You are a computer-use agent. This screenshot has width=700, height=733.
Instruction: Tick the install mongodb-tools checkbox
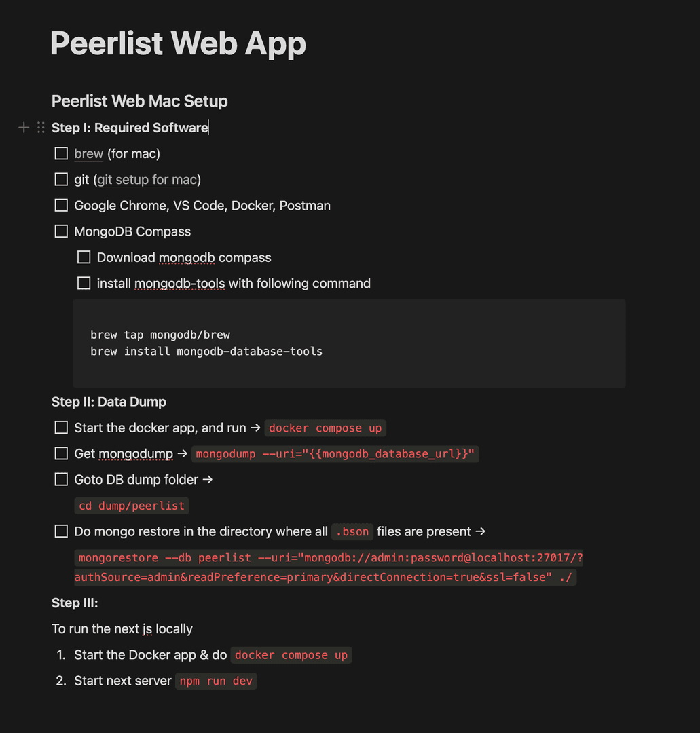click(x=84, y=283)
